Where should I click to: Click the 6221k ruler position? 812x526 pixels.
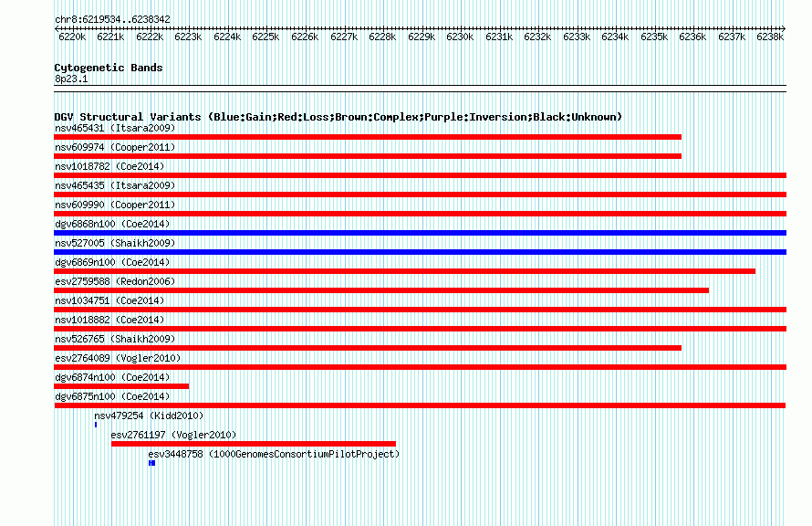(x=110, y=37)
